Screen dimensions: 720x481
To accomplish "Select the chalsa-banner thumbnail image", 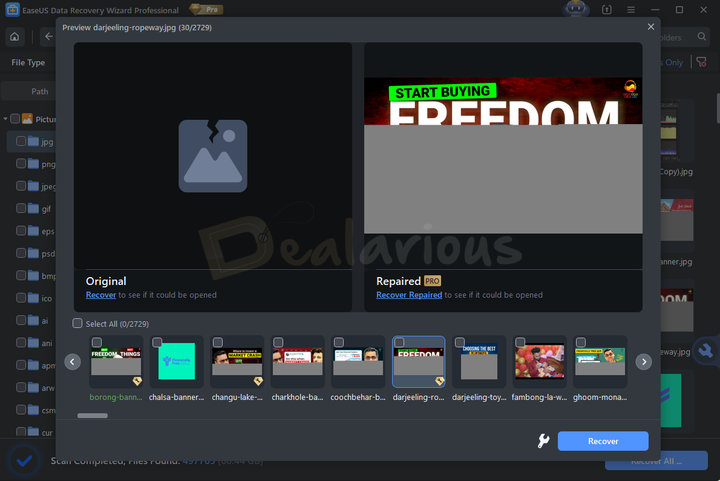I will point(176,361).
